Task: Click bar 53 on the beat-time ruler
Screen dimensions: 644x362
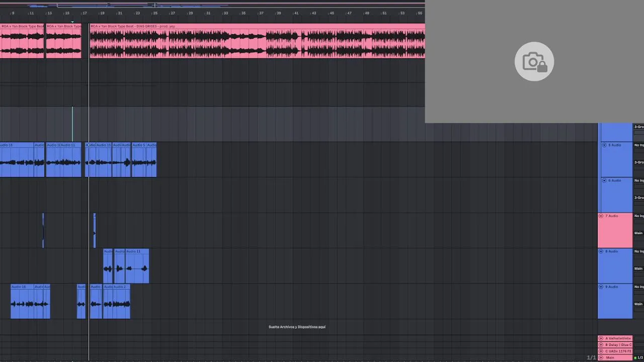Action: tap(402, 13)
